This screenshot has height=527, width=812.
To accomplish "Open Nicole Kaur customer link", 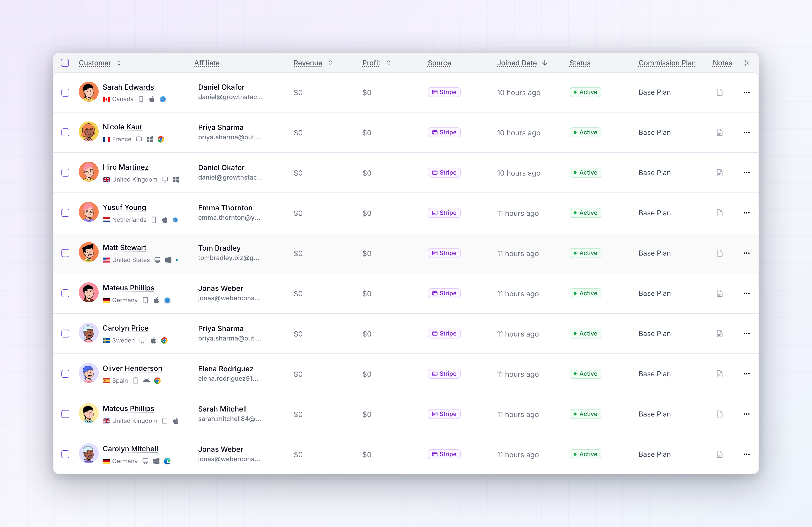I will coord(123,127).
